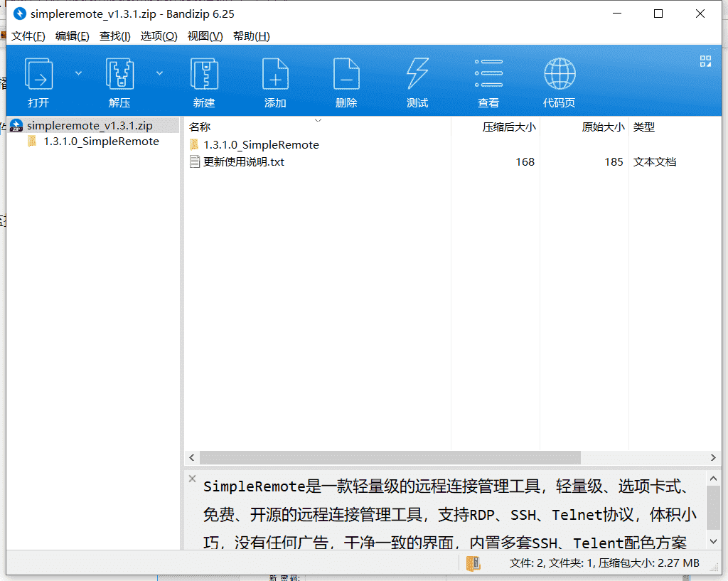Select the 更新使用说明.txt file

pos(244,162)
